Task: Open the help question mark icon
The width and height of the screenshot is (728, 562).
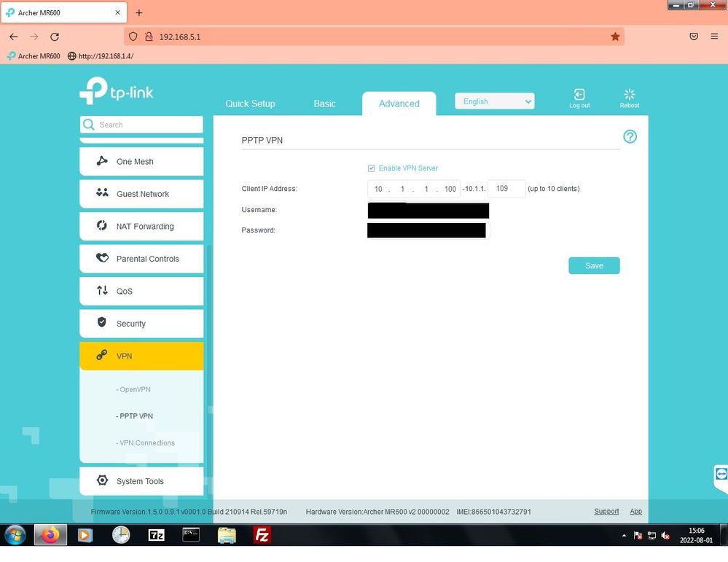Action: coord(630,137)
